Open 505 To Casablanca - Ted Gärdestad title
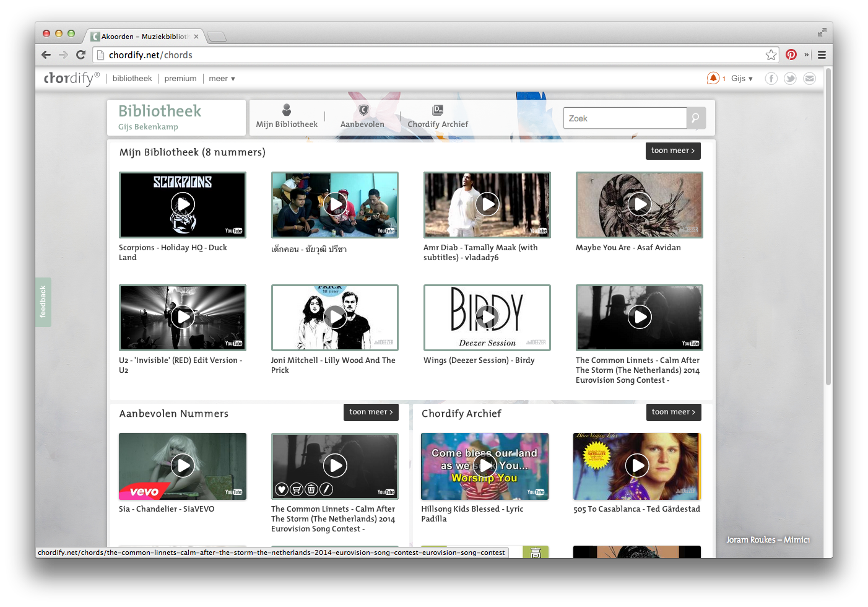The width and height of the screenshot is (868, 607). [636, 509]
